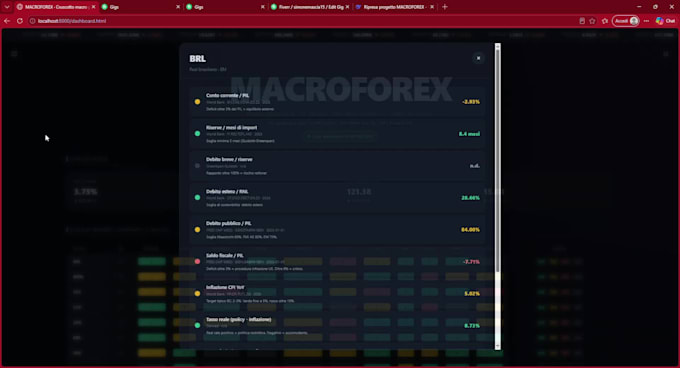
Task: Click the Conto corrente value -2.93%
Action: [x=471, y=102]
